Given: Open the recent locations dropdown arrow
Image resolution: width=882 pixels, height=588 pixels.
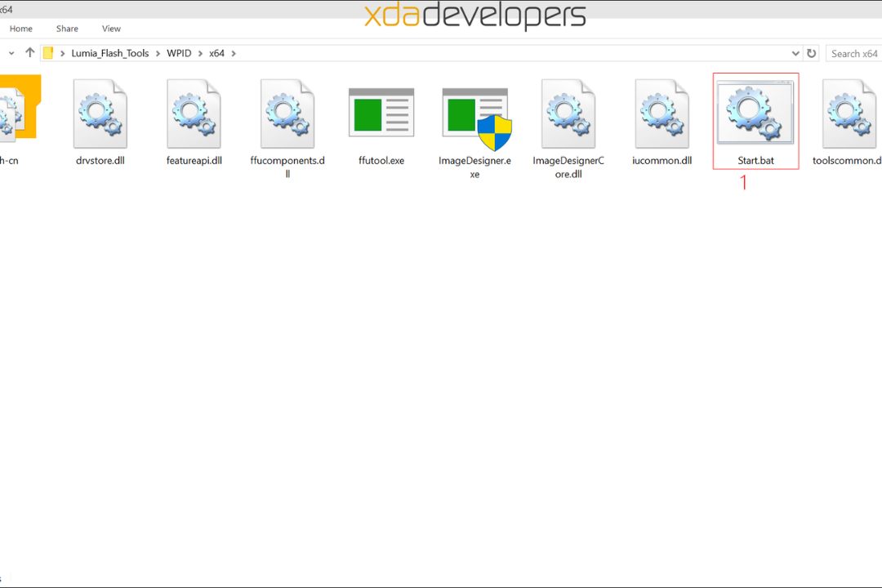Looking at the screenshot, I should (11, 53).
